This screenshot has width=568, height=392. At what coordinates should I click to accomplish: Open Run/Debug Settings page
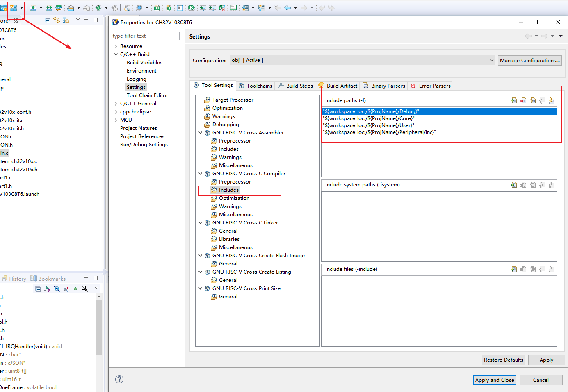[144, 145]
